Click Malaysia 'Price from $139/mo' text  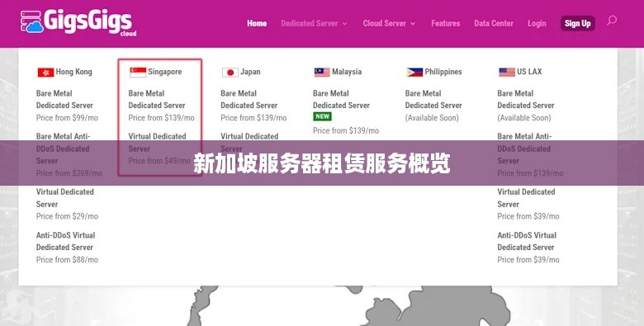(x=346, y=130)
